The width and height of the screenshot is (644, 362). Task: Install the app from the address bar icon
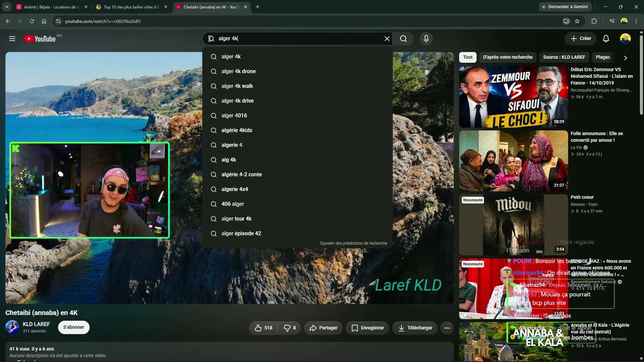pyautogui.click(x=566, y=21)
